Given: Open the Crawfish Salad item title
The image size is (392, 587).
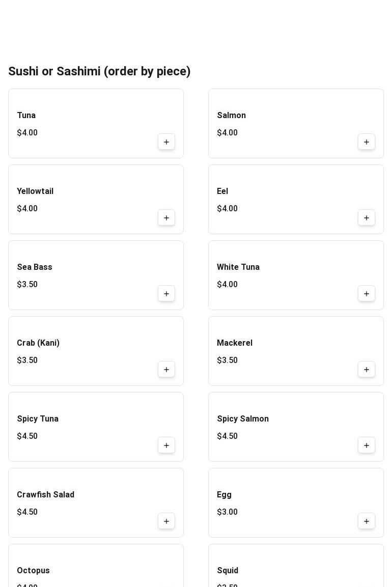Looking at the screenshot, I should tap(46, 495).
